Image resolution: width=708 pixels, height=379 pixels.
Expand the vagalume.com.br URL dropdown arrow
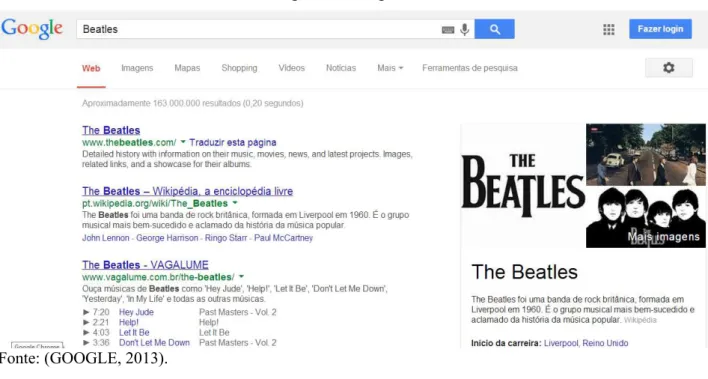[241, 276]
